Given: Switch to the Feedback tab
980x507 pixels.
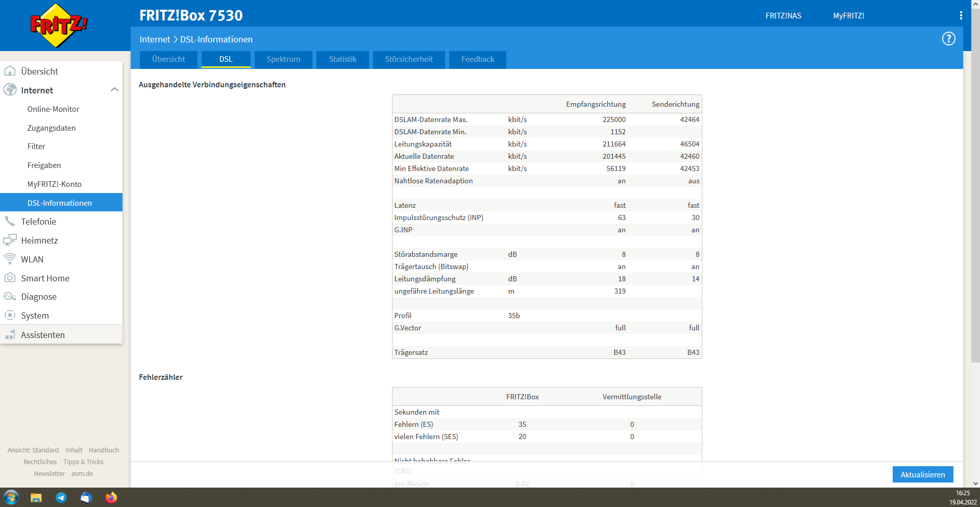Looking at the screenshot, I should tap(478, 59).
